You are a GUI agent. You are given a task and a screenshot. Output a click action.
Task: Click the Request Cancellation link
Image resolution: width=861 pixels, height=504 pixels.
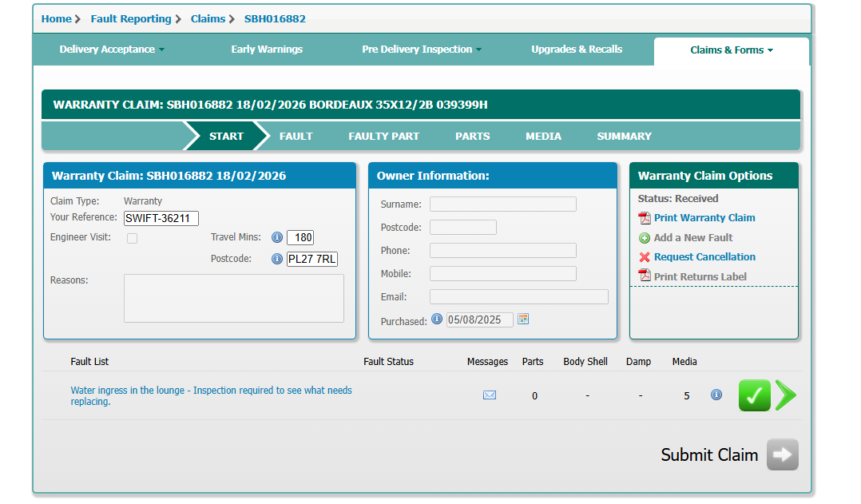pyautogui.click(x=704, y=257)
